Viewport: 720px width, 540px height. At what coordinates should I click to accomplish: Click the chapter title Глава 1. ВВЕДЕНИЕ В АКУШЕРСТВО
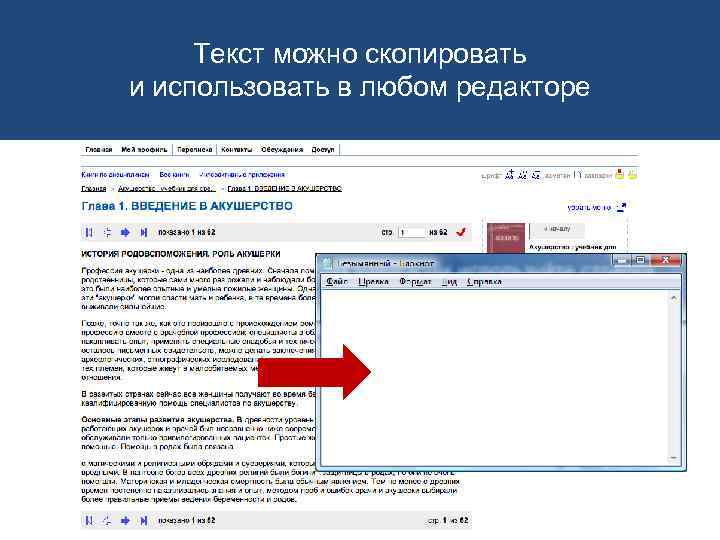click(187, 206)
